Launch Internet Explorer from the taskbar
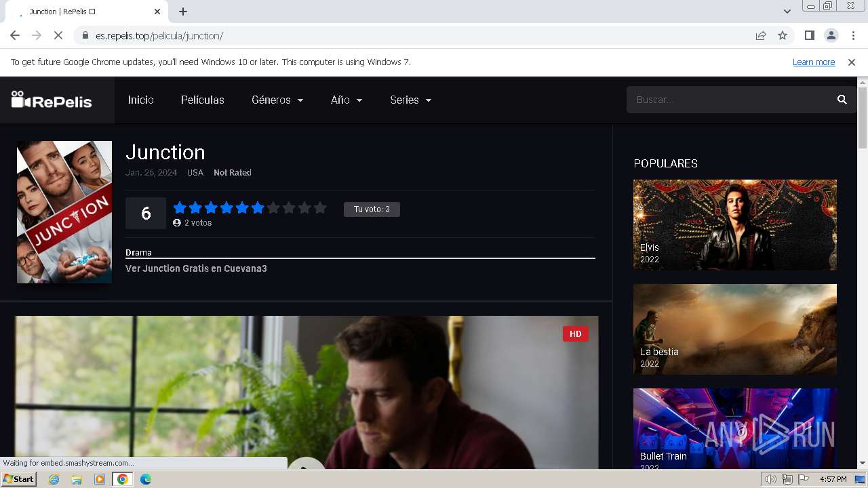This screenshot has width=868, height=488. click(x=54, y=479)
